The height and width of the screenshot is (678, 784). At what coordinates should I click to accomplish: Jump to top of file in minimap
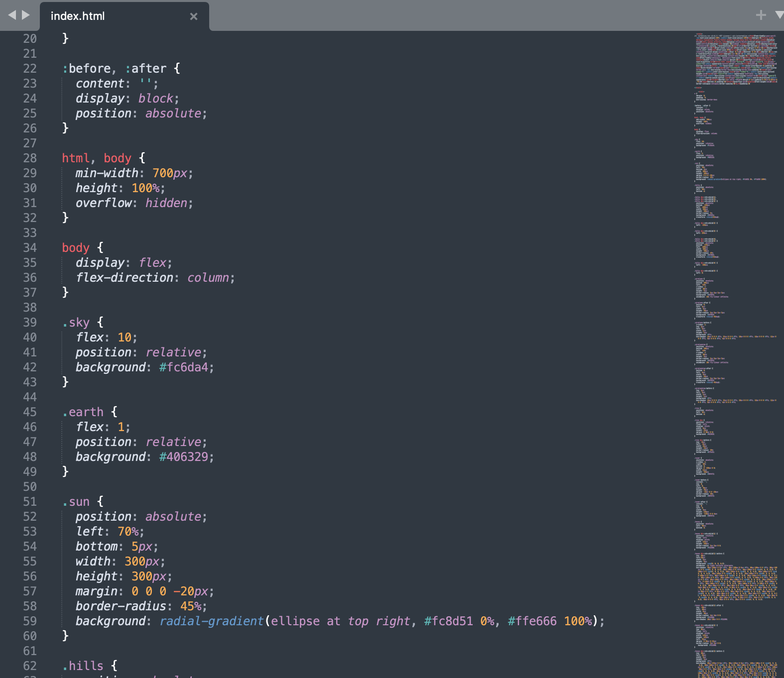point(736,36)
